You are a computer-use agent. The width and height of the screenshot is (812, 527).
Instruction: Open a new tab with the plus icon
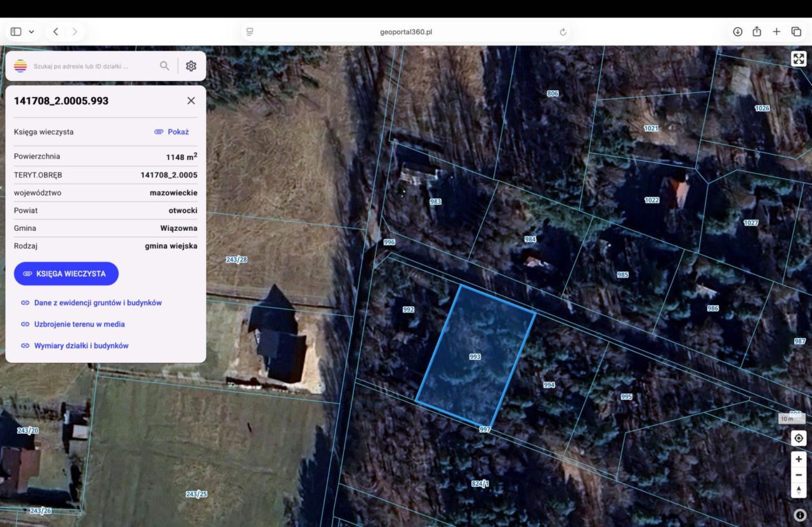point(776,32)
